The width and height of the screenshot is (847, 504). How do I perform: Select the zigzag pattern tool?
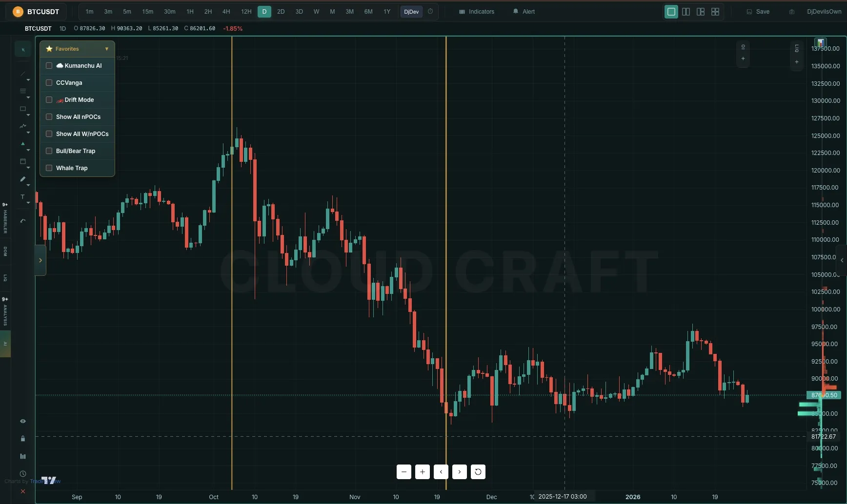[22, 126]
